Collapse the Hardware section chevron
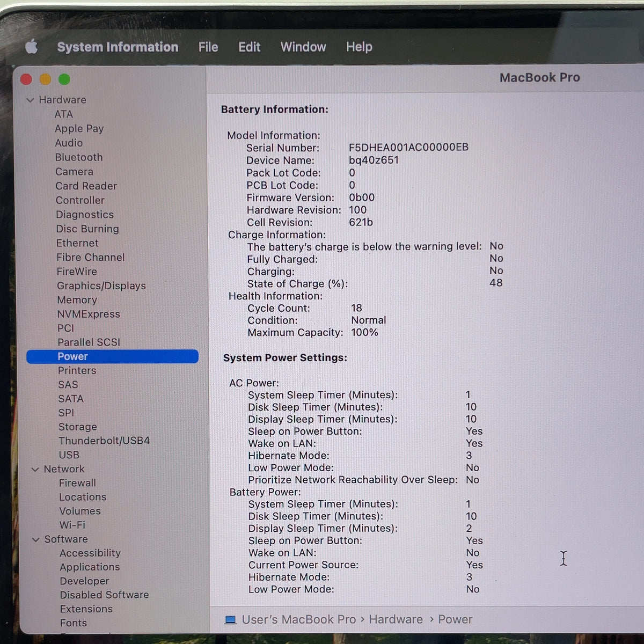This screenshot has height=644, width=644. point(30,100)
